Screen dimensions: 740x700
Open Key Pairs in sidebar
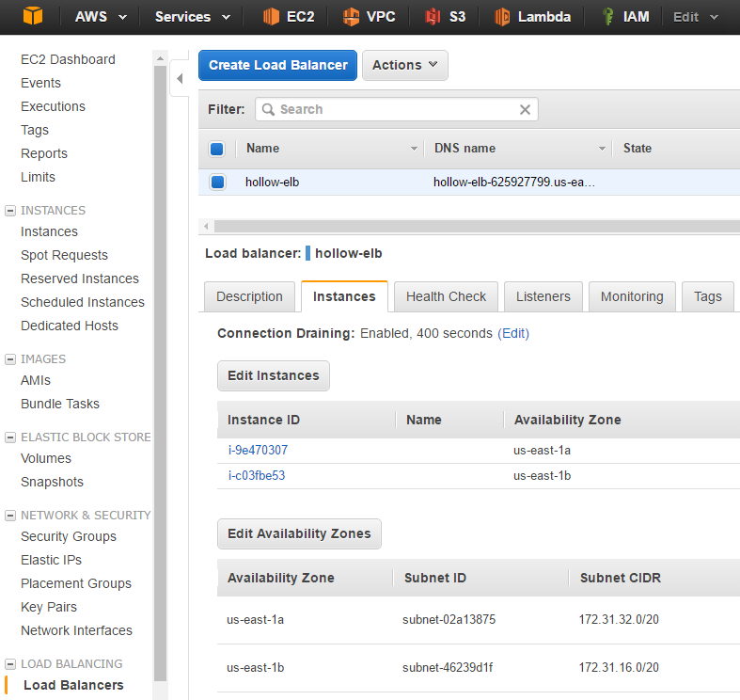[49, 608]
